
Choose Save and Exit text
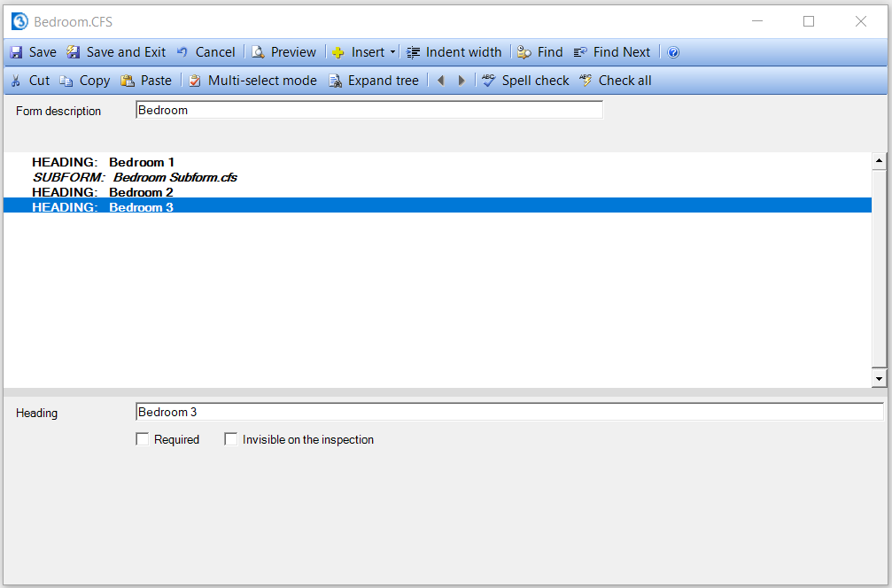click(x=127, y=52)
